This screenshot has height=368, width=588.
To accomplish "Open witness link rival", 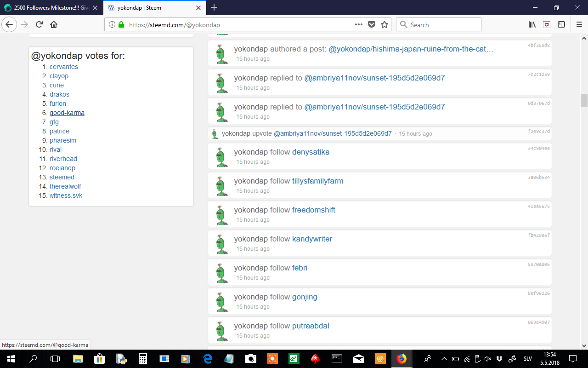I will point(56,149).
